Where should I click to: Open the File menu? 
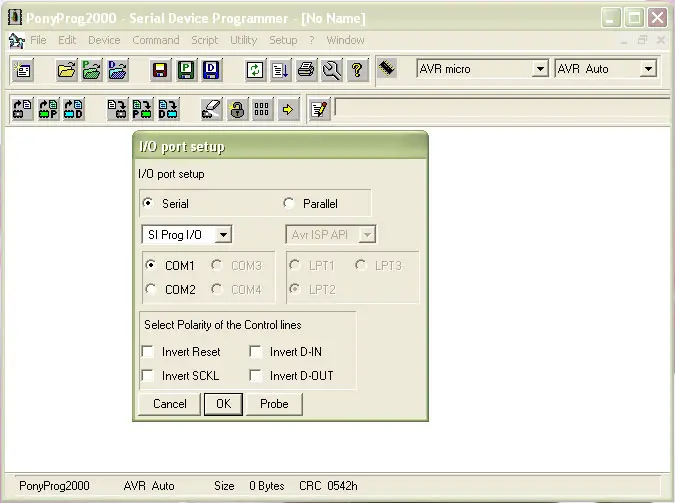point(38,40)
